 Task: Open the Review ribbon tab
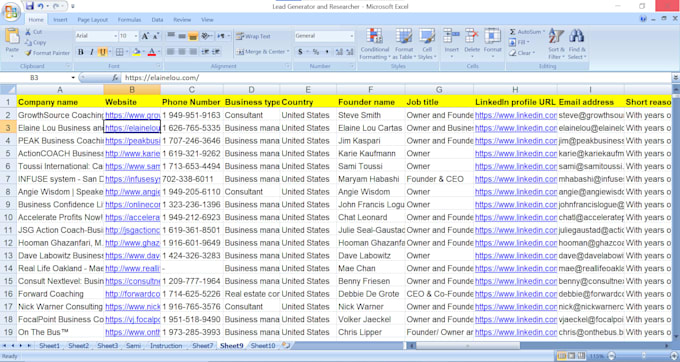point(182,20)
